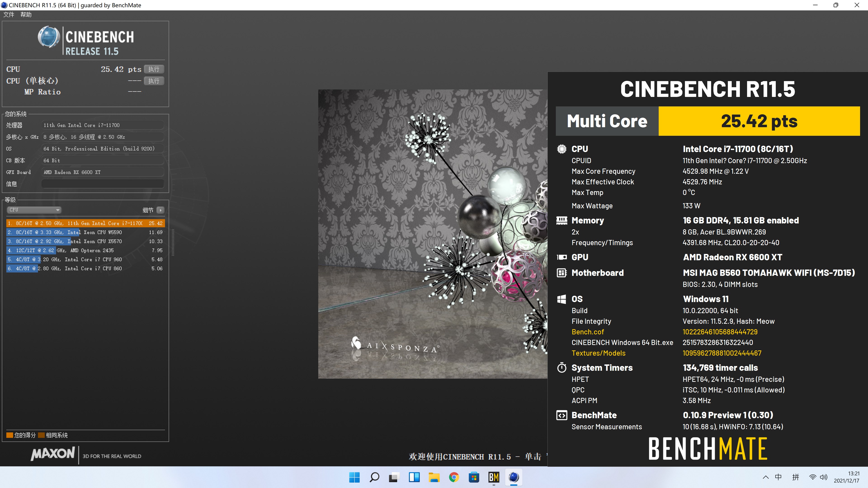The height and width of the screenshot is (488, 868).
Task: Click the Bench.cof hash value 10222646105688444729
Action: pos(720,332)
